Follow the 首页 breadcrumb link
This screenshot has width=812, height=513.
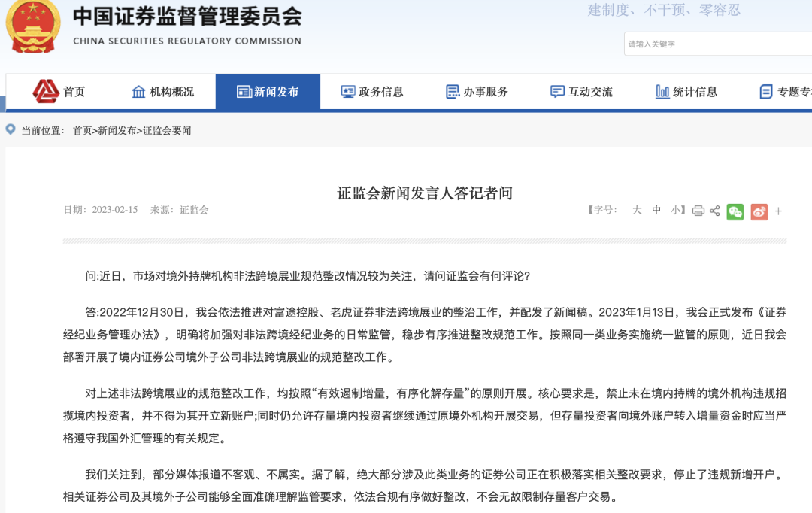83,131
